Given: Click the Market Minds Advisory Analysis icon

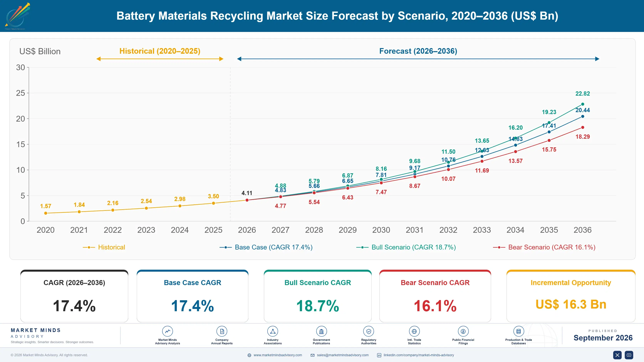Looking at the screenshot, I should 168,331.
